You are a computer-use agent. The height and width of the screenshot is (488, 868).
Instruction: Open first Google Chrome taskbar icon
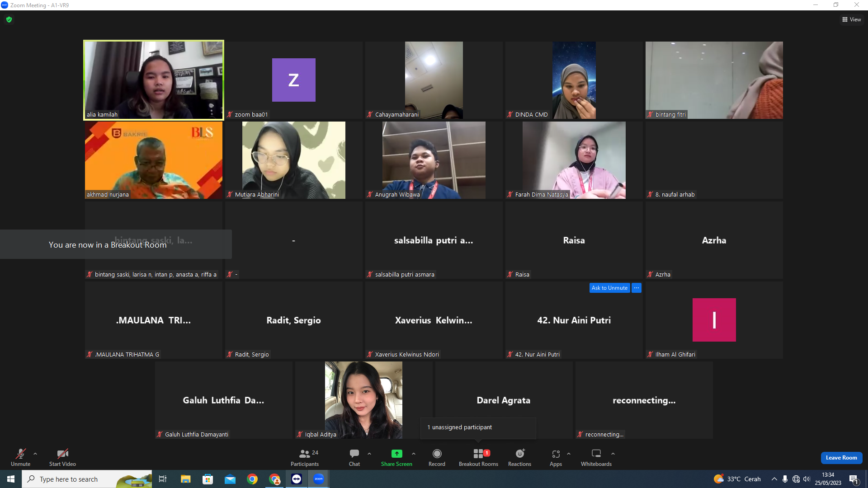tap(252, 479)
